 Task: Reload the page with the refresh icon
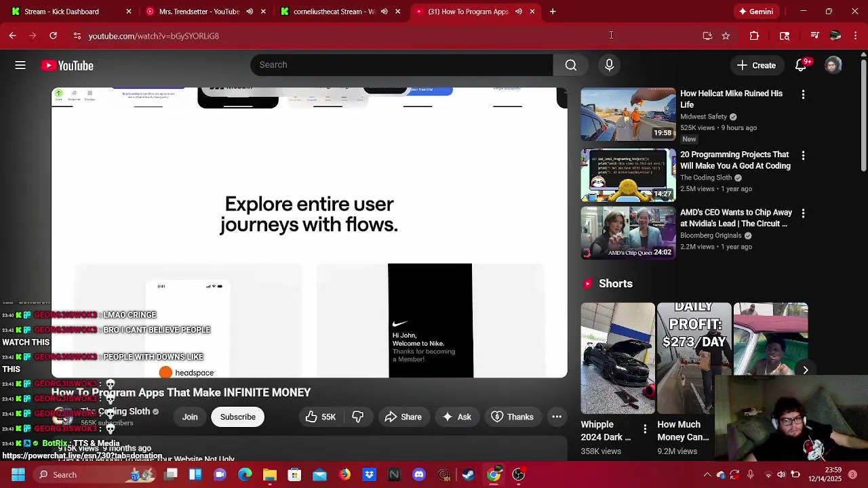tap(53, 35)
